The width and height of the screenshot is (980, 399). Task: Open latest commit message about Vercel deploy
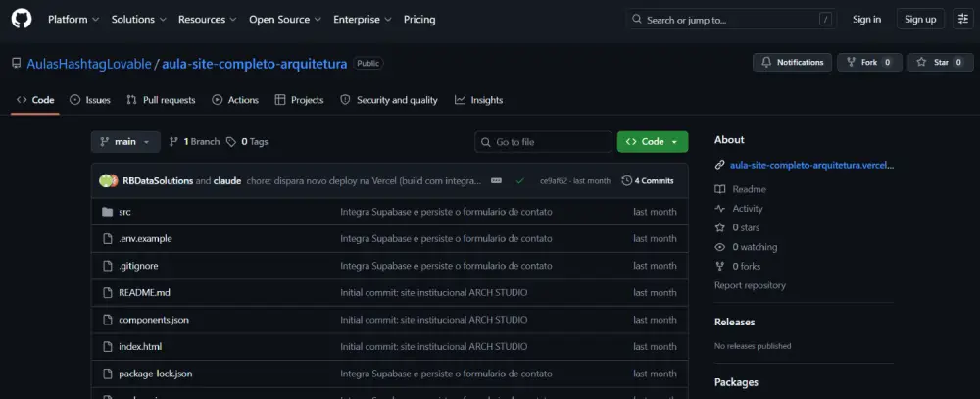[x=365, y=180]
